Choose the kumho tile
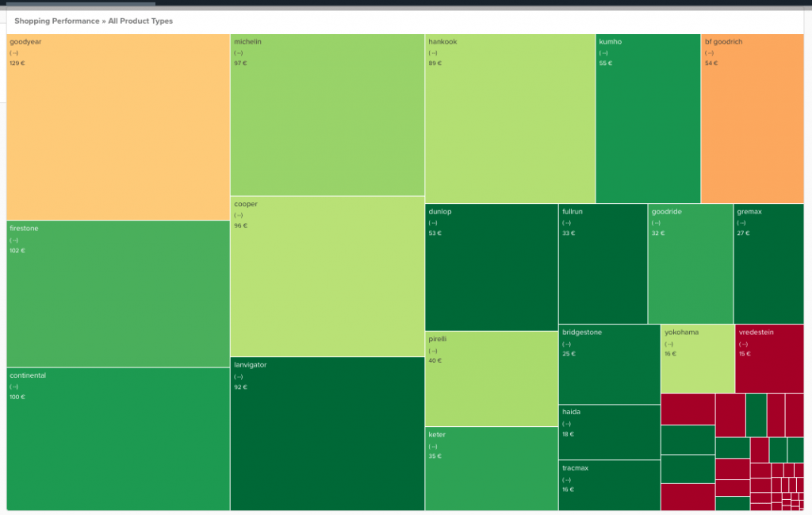 pyautogui.click(x=648, y=118)
